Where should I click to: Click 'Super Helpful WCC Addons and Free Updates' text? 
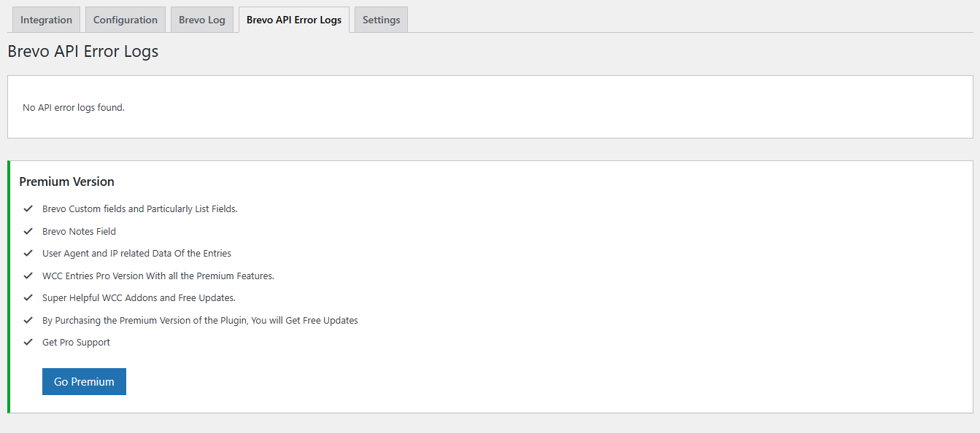coord(139,298)
